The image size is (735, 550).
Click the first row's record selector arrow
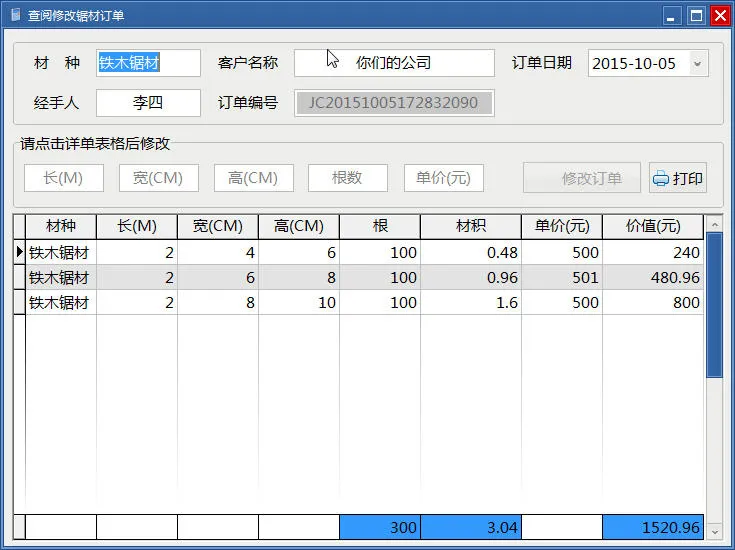pyautogui.click(x=19, y=252)
